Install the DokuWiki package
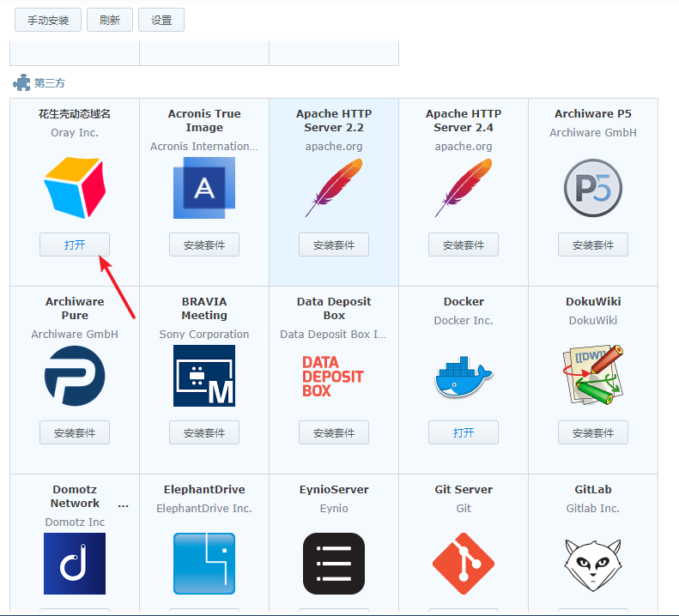Viewport: 679px width, 616px height. click(593, 432)
